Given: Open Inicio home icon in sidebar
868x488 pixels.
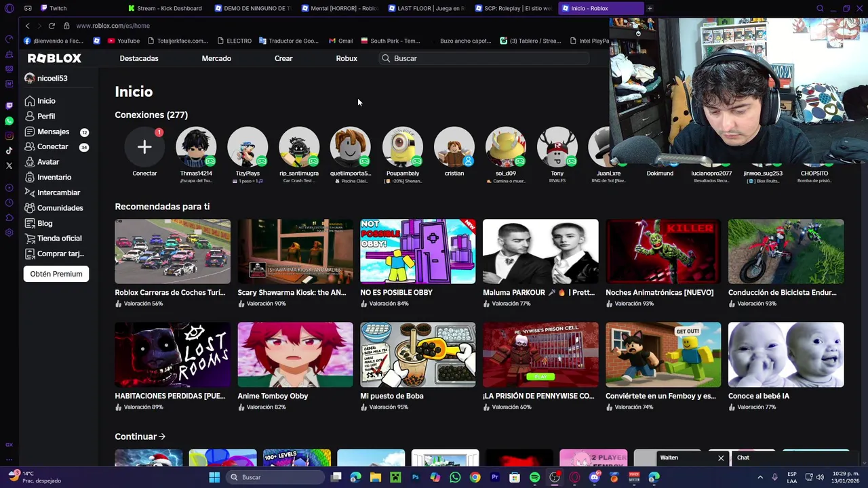Looking at the screenshot, I should click(30, 101).
